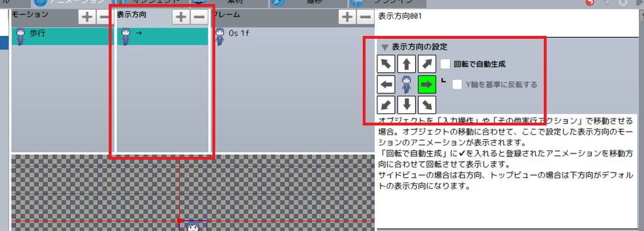Remove a frame using フレーム minus button
Screen dimensions: 644x231
365,17
